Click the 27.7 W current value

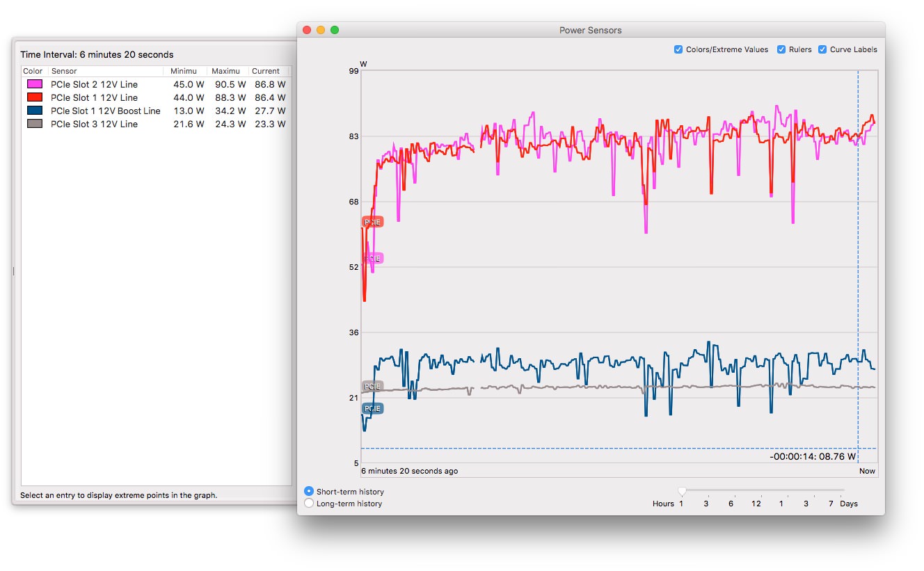coord(270,111)
